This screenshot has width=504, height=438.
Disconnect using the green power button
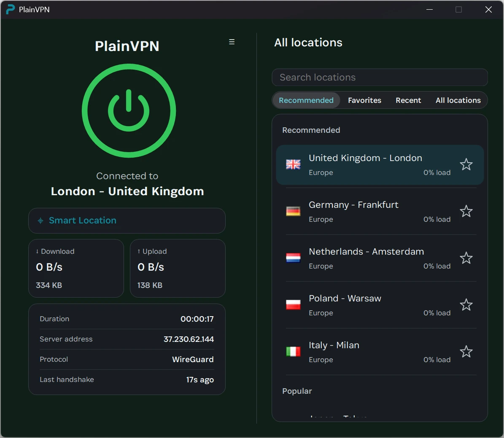coord(129,110)
